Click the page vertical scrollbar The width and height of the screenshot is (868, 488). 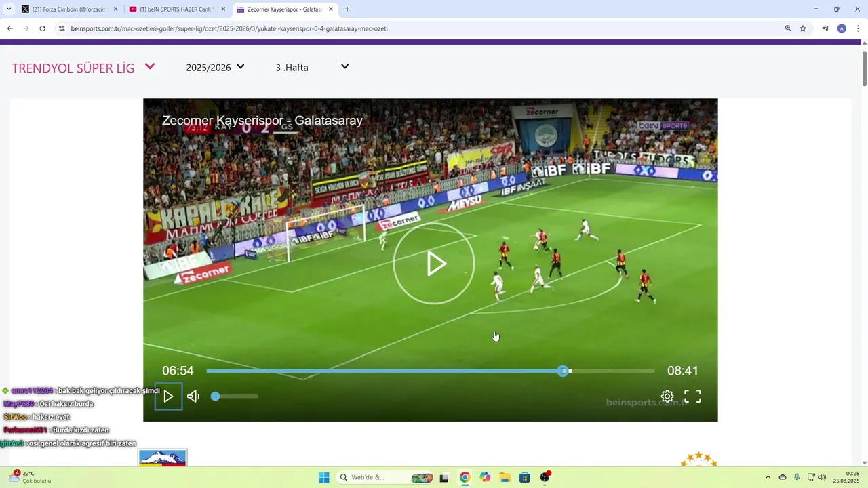[864, 68]
